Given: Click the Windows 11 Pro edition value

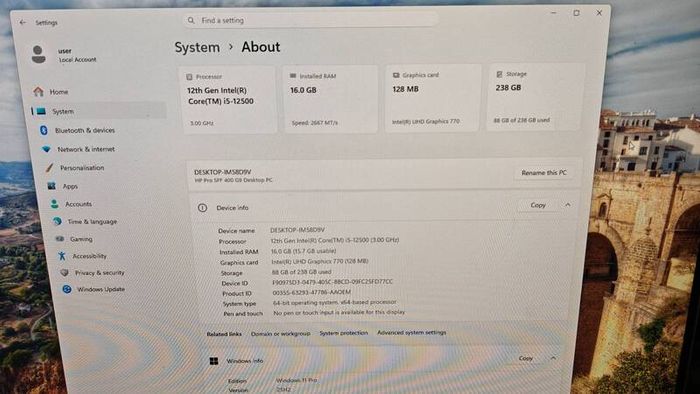Looking at the screenshot, I should click(x=296, y=380).
